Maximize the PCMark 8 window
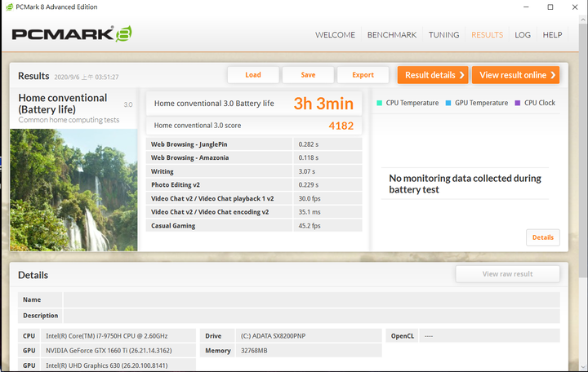 click(550, 7)
